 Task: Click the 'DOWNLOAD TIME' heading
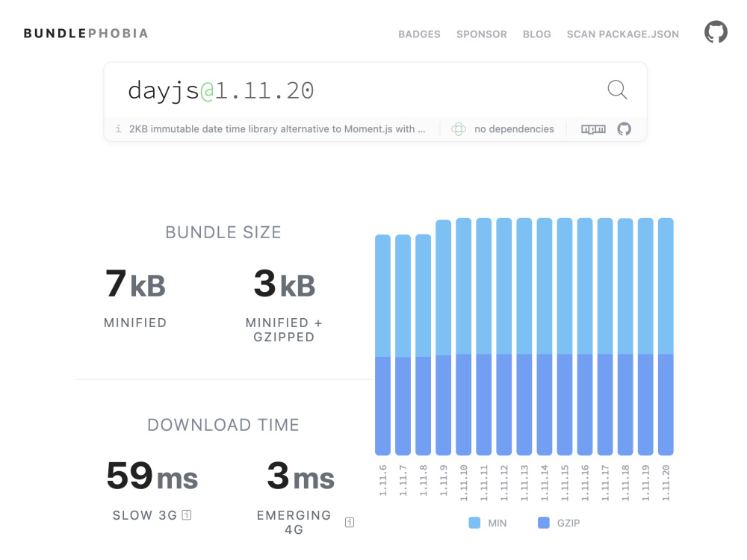pos(223,425)
